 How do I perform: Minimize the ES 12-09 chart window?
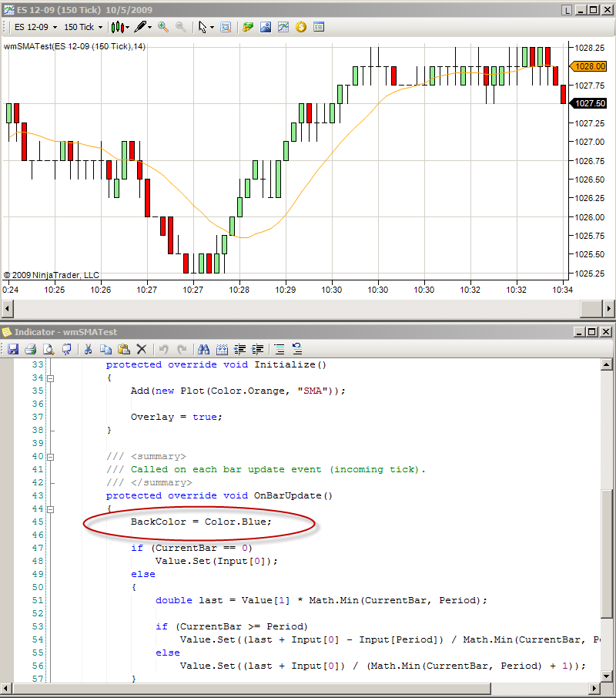pos(580,10)
